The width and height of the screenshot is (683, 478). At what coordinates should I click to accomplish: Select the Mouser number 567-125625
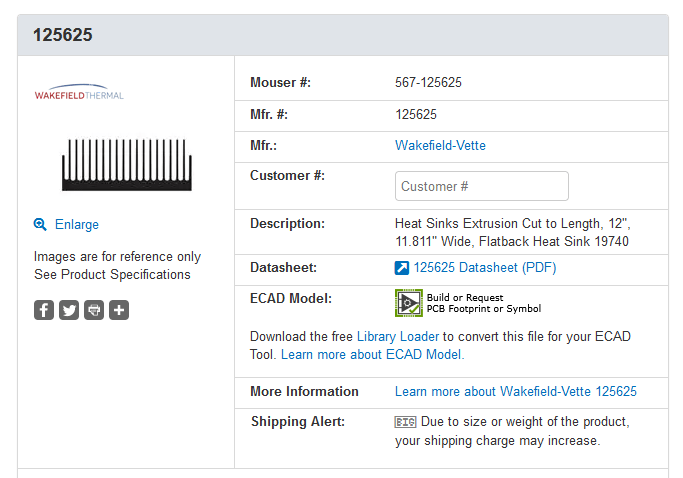(x=428, y=82)
